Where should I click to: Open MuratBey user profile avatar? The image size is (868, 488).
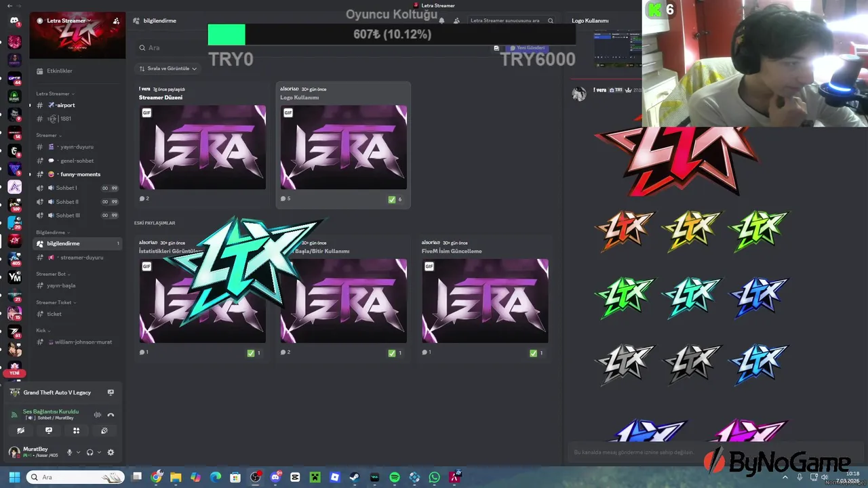[14, 452]
